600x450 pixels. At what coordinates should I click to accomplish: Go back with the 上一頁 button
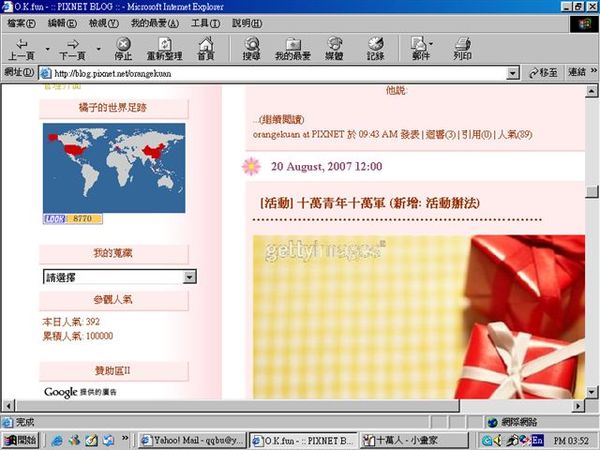coord(22,49)
